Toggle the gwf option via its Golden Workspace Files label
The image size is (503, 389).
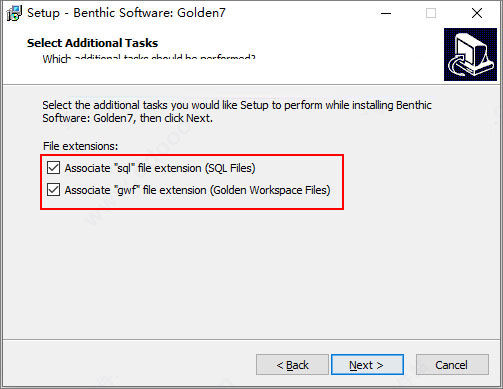(x=197, y=190)
